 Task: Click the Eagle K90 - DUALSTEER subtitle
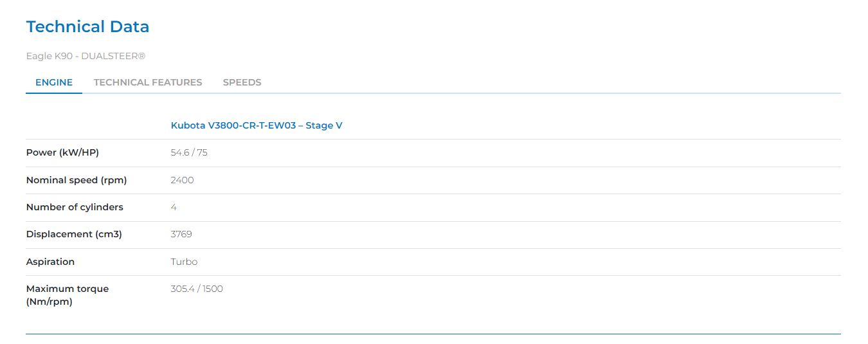[x=86, y=56]
